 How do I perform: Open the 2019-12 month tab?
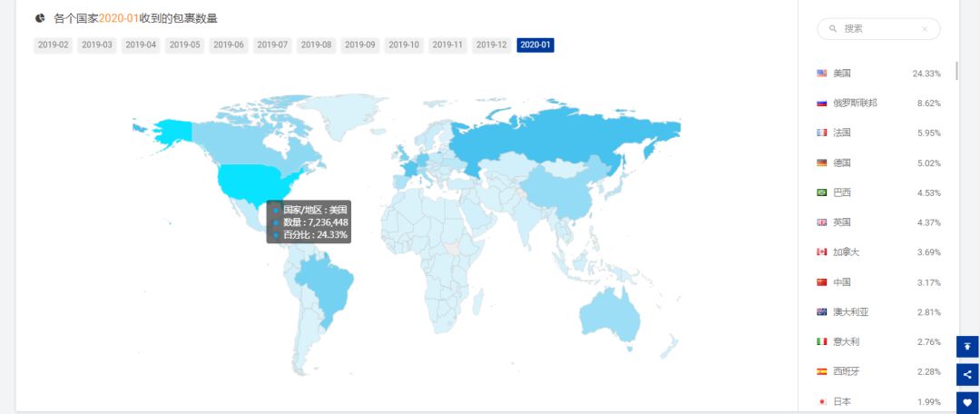491,44
